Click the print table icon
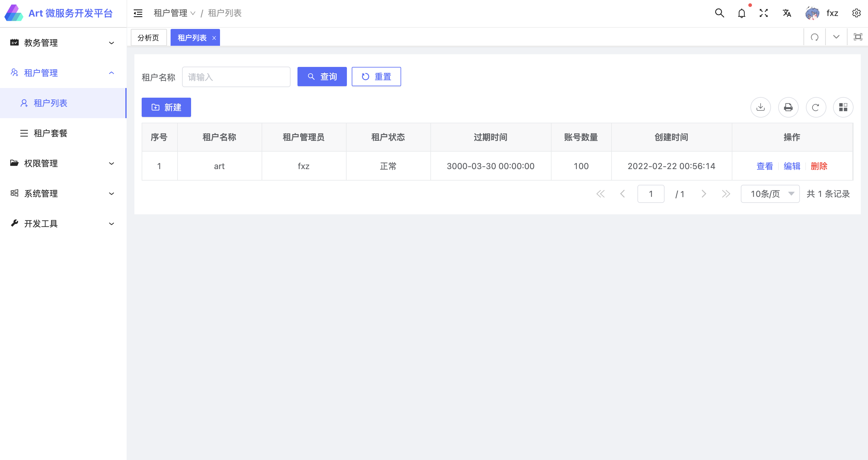 pyautogui.click(x=788, y=107)
